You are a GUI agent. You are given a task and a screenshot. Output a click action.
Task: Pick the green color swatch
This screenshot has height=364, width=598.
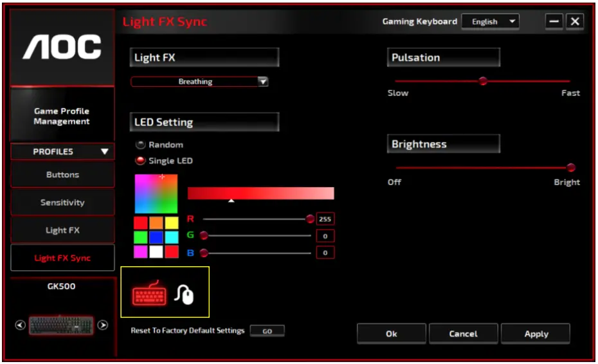(141, 237)
